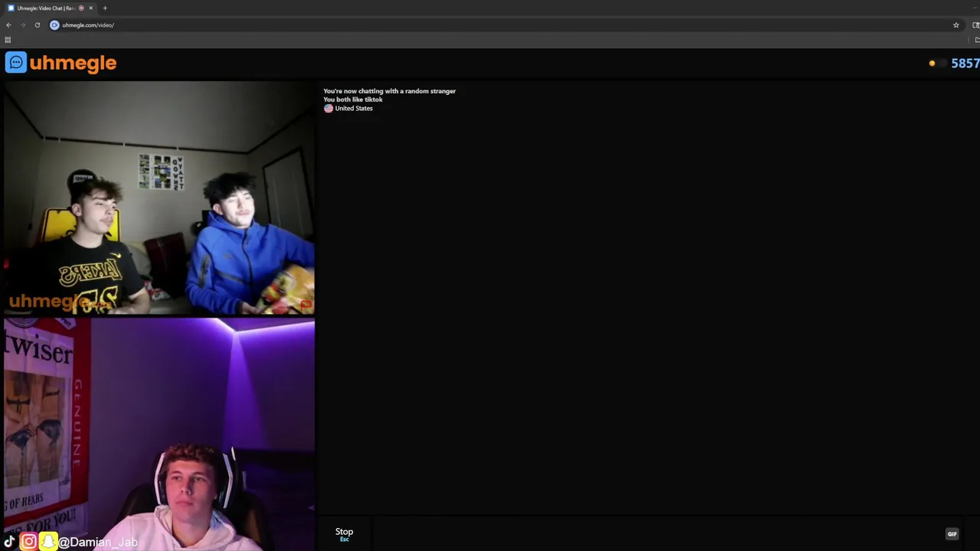
Task: Open a new browser tab
Action: [x=105, y=8]
